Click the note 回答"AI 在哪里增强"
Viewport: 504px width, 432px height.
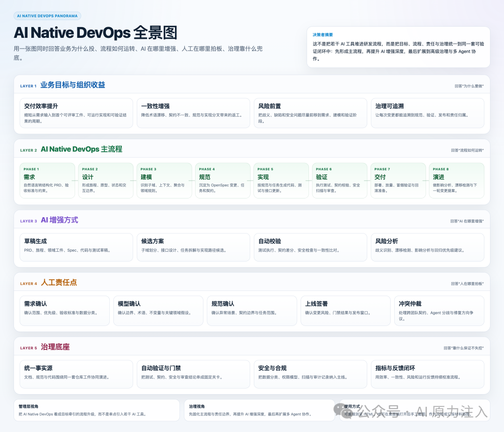click(467, 221)
